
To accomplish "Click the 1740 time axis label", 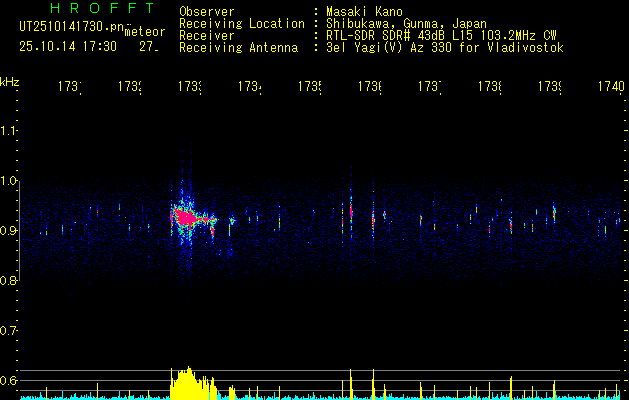I will pyautogui.click(x=611, y=86).
